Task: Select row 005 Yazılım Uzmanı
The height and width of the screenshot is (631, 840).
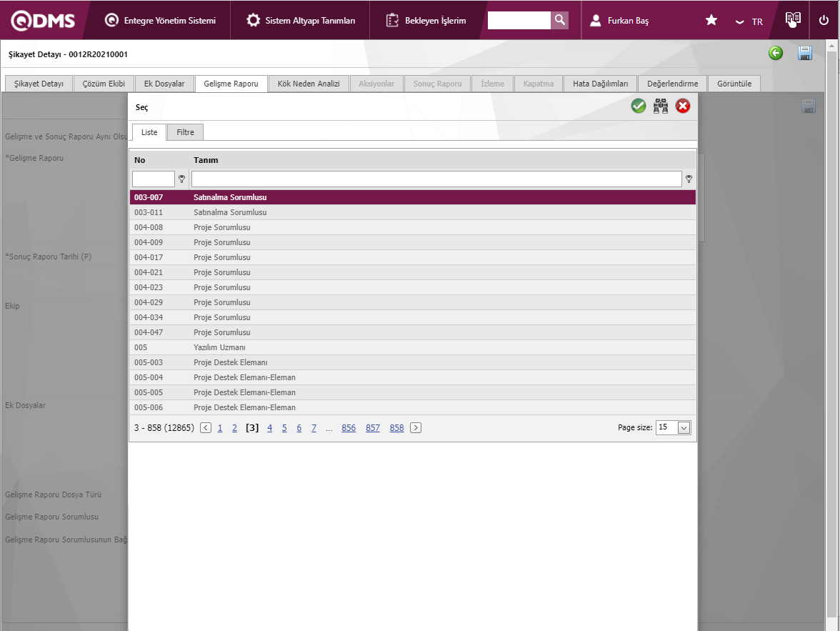Action: (x=413, y=347)
